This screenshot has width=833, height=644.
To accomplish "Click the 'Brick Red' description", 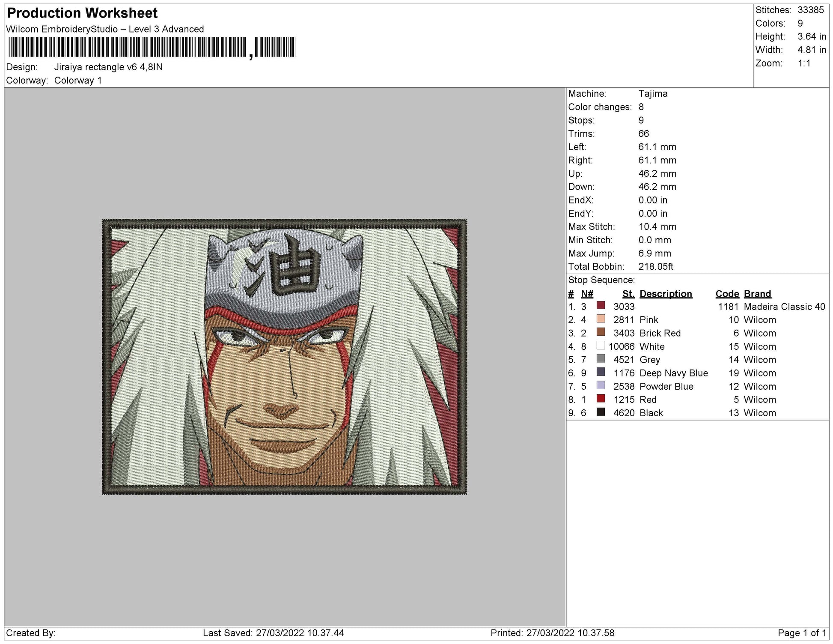I will (x=660, y=333).
